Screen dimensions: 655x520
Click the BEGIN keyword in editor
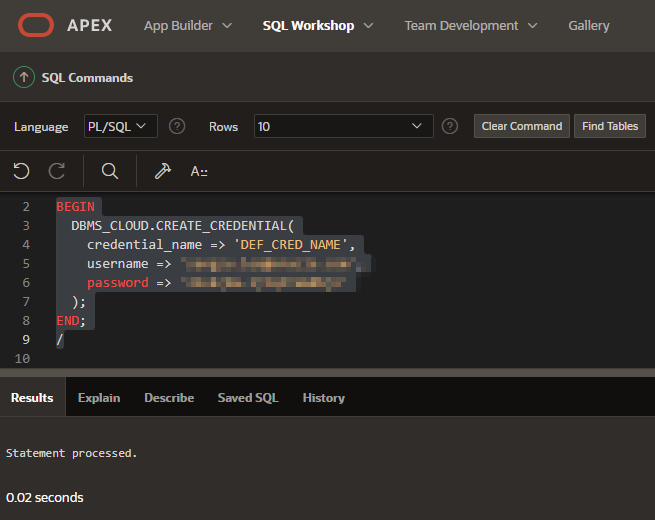pyautogui.click(x=76, y=207)
